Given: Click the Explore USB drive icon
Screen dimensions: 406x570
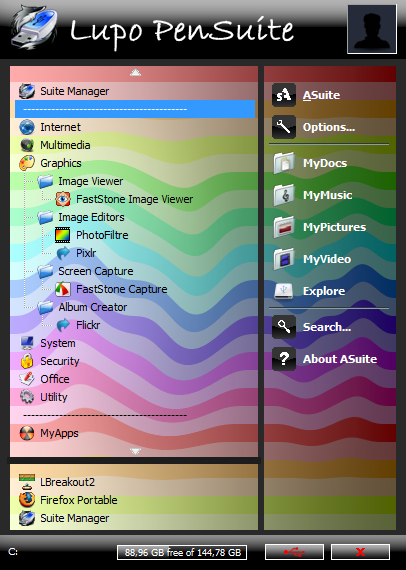Looking at the screenshot, I should [284, 291].
